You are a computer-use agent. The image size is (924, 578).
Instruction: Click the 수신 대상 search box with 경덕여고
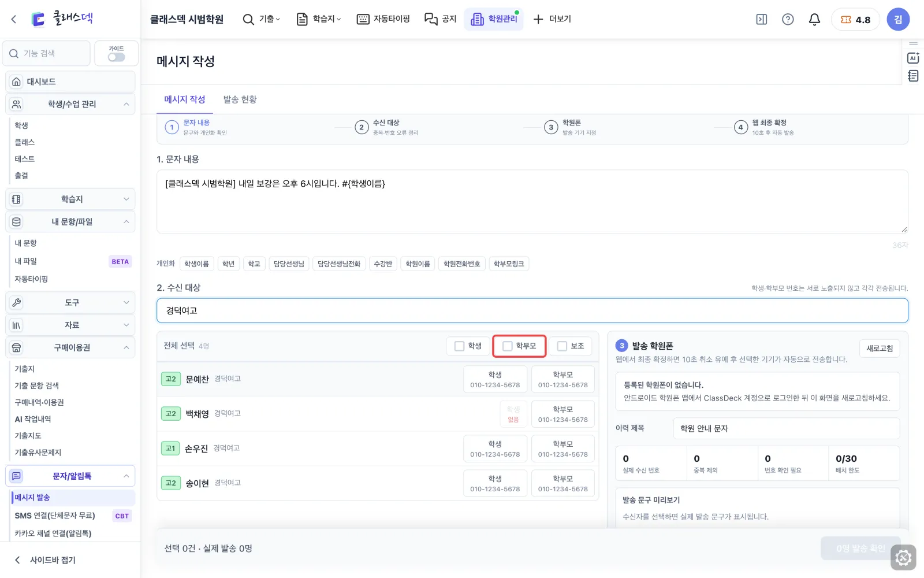click(x=532, y=310)
